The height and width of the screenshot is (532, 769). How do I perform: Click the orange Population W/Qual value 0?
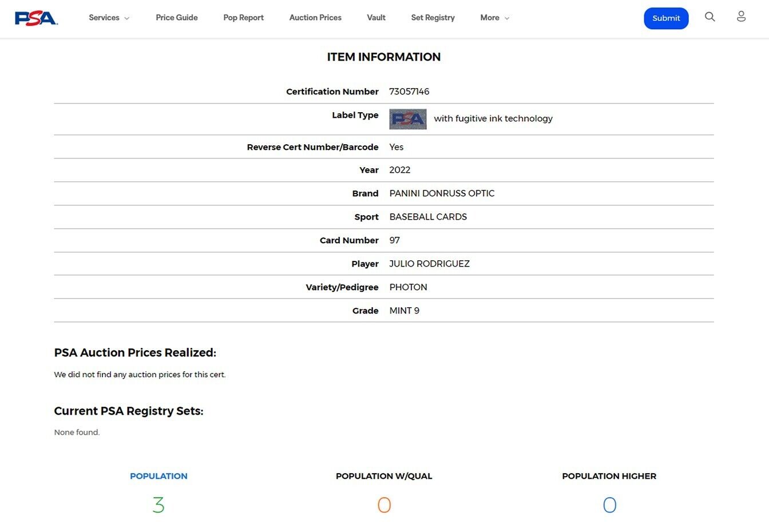(384, 505)
